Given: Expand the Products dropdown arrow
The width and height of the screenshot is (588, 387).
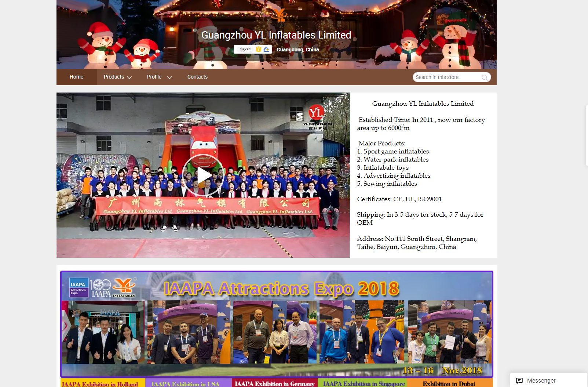Looking at the screenshot, I should click(129, 77).
